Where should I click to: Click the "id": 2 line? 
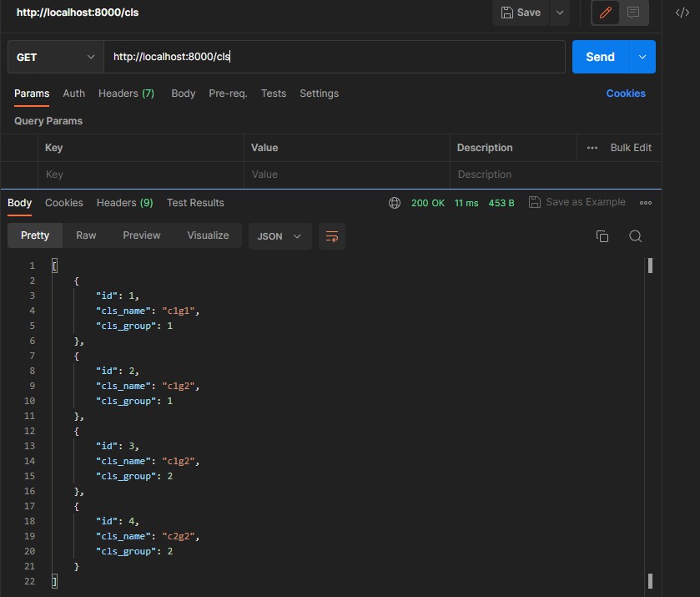click(118, 371)
